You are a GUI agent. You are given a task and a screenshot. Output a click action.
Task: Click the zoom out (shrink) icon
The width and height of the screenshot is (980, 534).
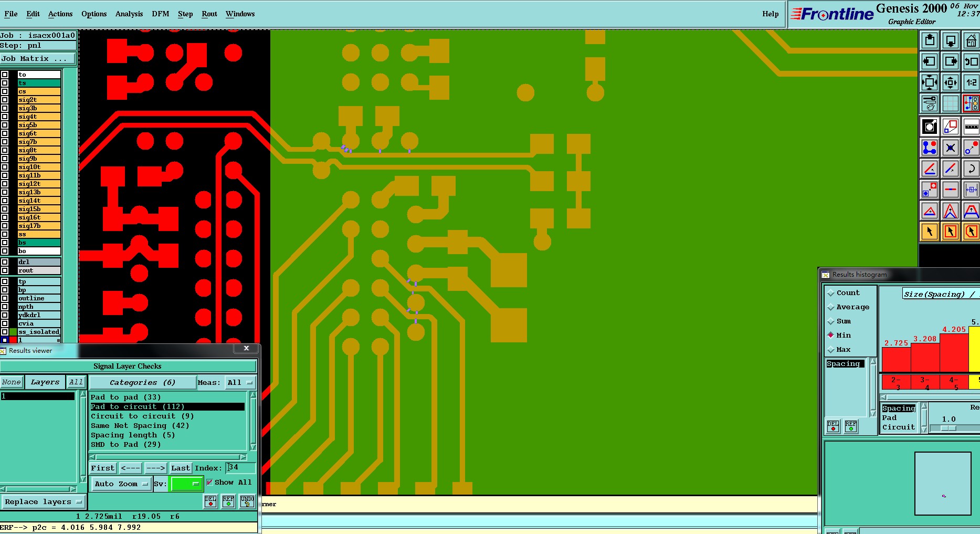click(951, 82)
